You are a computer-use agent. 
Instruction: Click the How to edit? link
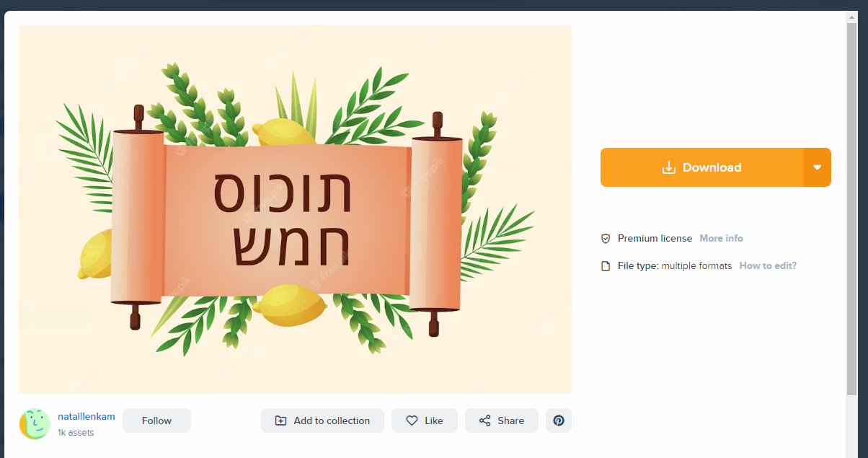(767, 265)
